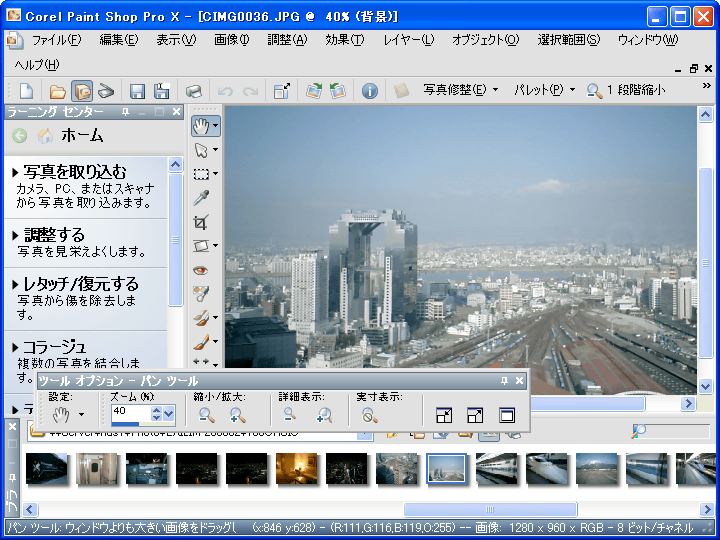Select the Red Eye tool

(201, 270)
